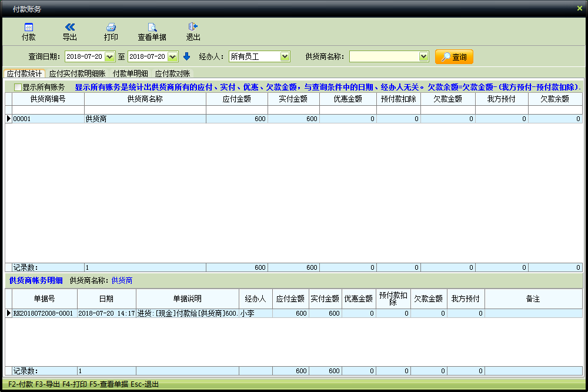
Task: Click the 查询 search button
Action: [454, 57]
